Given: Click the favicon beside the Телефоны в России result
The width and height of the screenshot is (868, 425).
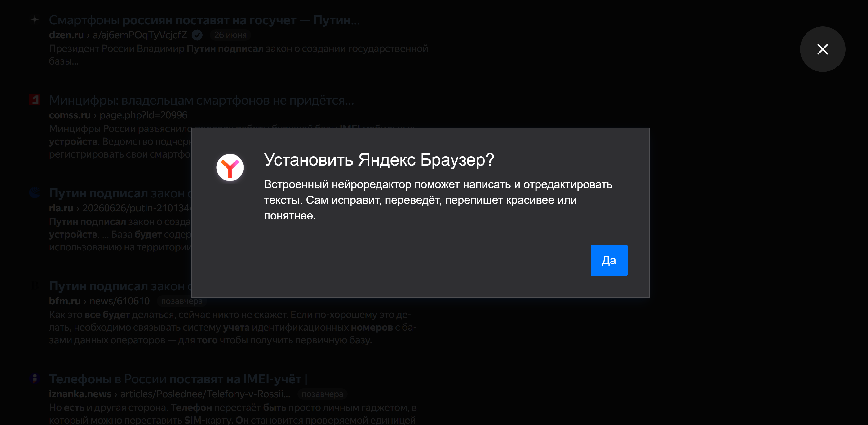Looking at the screenshot, I should (35, 378).
